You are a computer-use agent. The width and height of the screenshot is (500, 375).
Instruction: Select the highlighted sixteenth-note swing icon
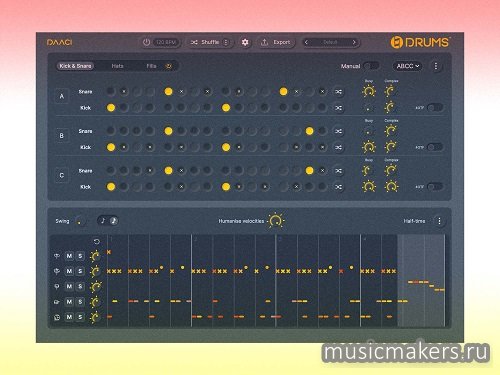coord(114,221)
